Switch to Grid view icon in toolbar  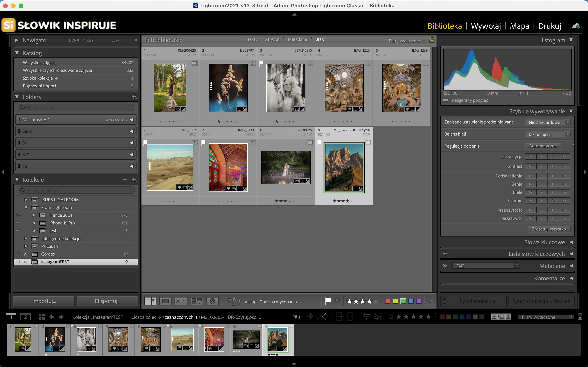(150, 301)
